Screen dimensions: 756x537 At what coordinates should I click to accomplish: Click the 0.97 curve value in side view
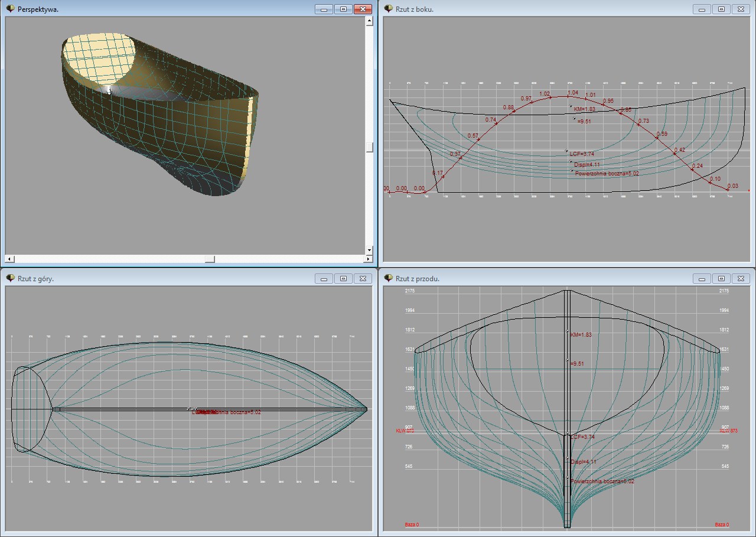526,98
